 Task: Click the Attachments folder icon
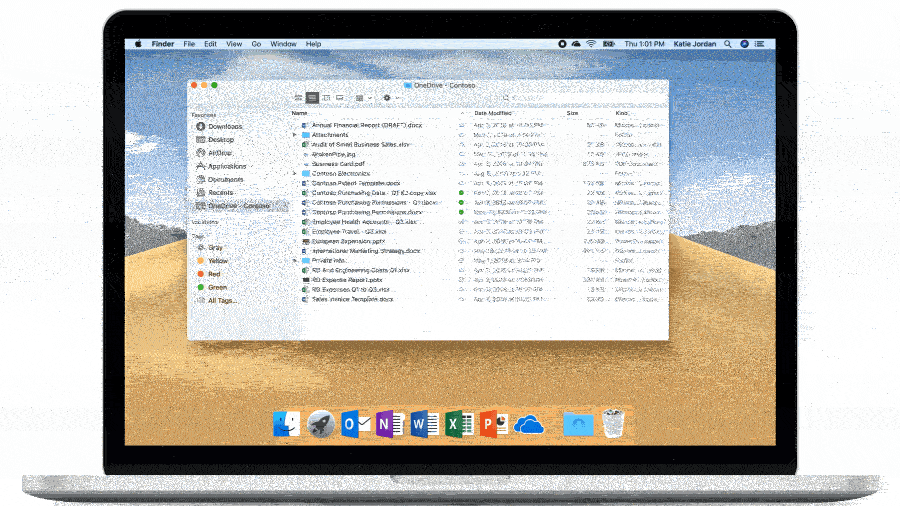coord(306,135)
